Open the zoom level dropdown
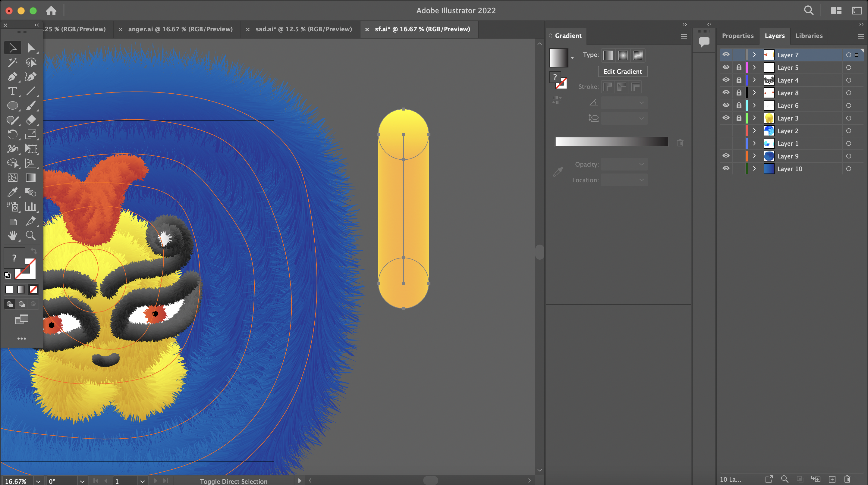 (x=38, y=481)
